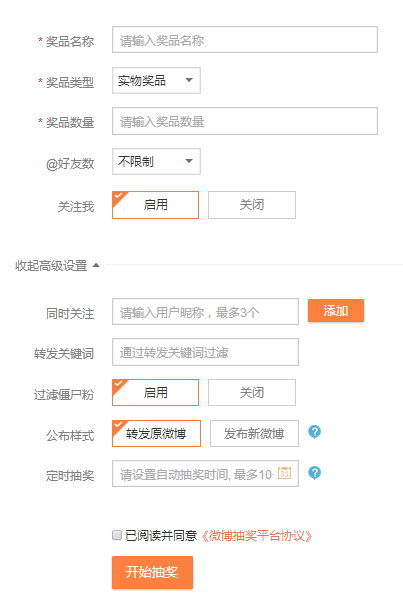
Task: Choose 转发原微博 publish style
Action: click(x=156, y=433)
